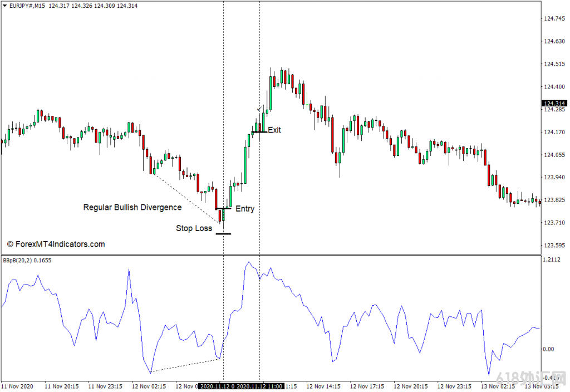Click the checkmark marker above the Exit candle
This screenshot has height=392, width=570.
click(259, 109)
